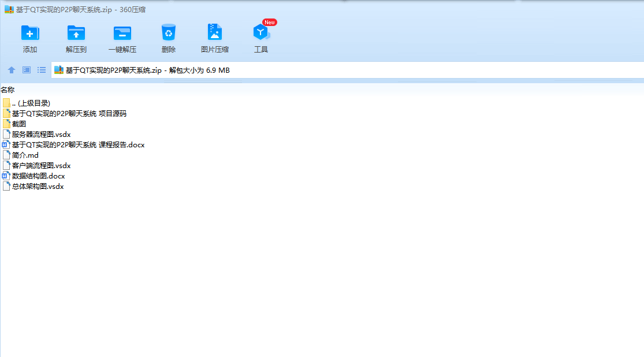This screenshot has width=644, height=357.
Task: Sort by the 名称 column header
Action: click(x=8, y=90)
